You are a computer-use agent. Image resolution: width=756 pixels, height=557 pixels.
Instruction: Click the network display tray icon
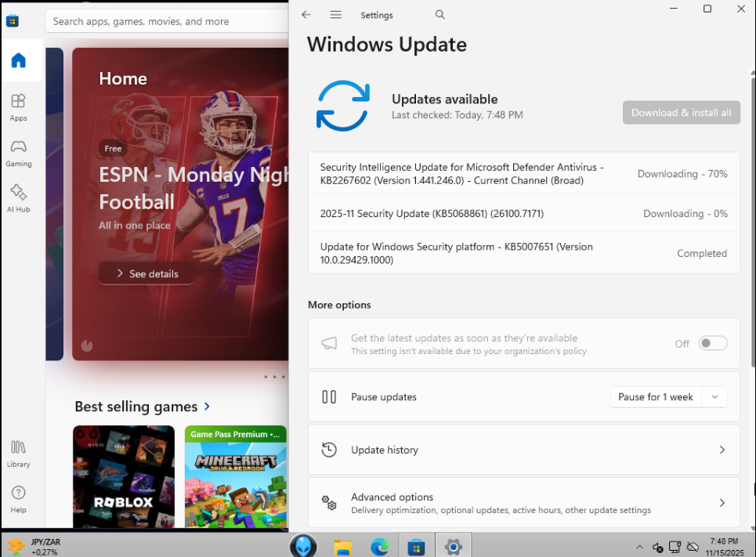point(675,547)
